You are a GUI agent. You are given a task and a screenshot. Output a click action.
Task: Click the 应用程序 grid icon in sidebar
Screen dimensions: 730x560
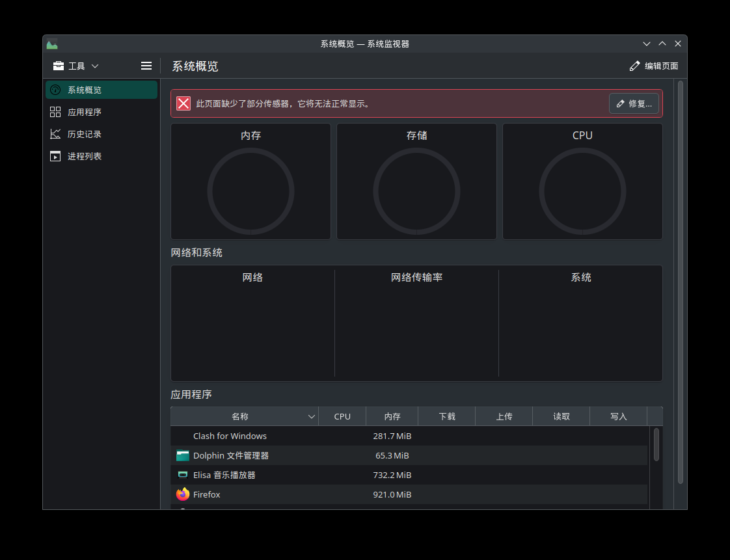(55, 112)
